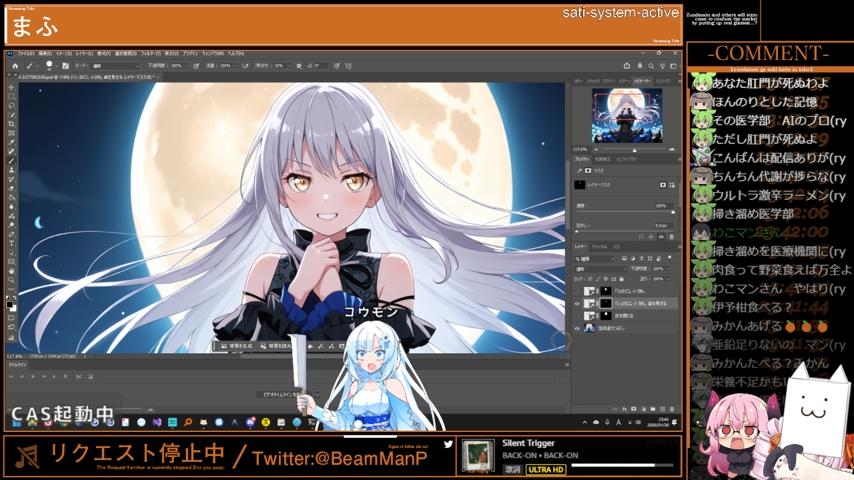Open the Edit menu (編集)

pyautogui.click(x=45, y=53)
